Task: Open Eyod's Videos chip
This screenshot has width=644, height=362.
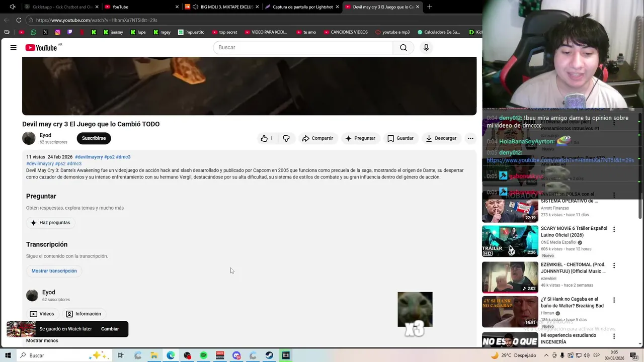Action: [x=42, y=314]
